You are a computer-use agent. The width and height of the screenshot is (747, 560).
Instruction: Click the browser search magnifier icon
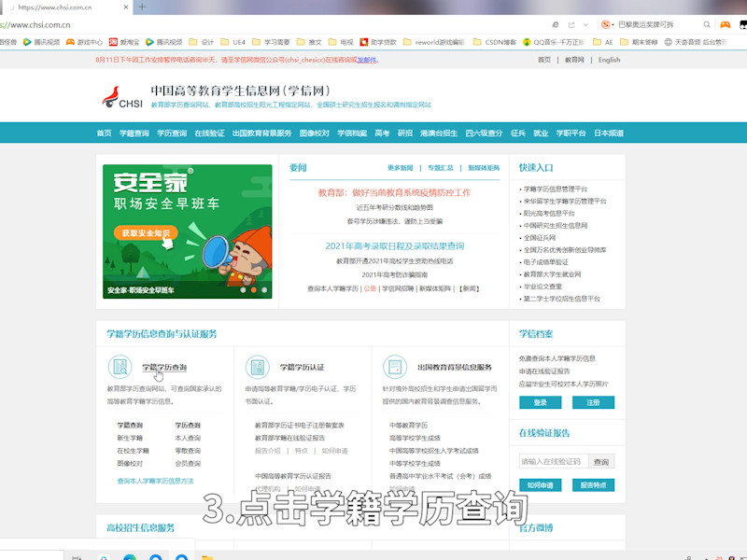click(x=707, y=26)
